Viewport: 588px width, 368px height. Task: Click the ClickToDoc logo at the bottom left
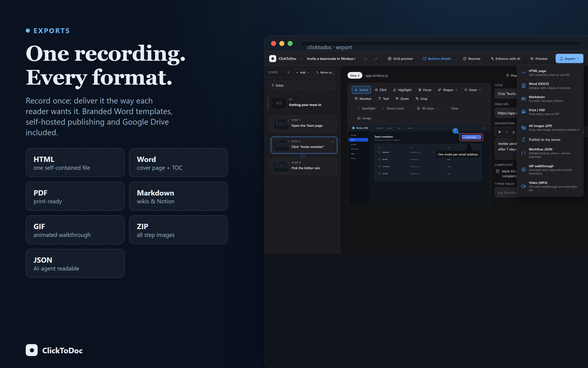[x=54, y=350]
